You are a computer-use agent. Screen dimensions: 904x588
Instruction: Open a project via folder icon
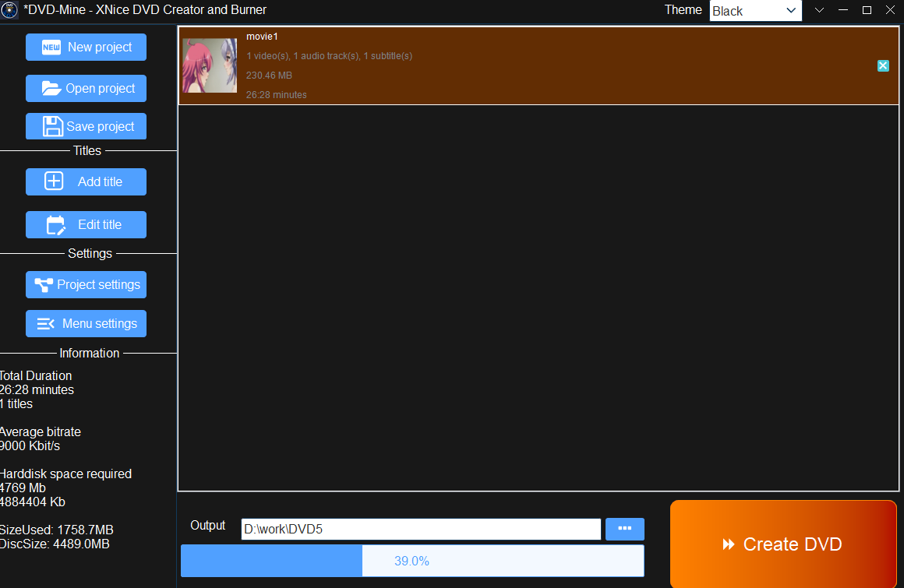51,89
